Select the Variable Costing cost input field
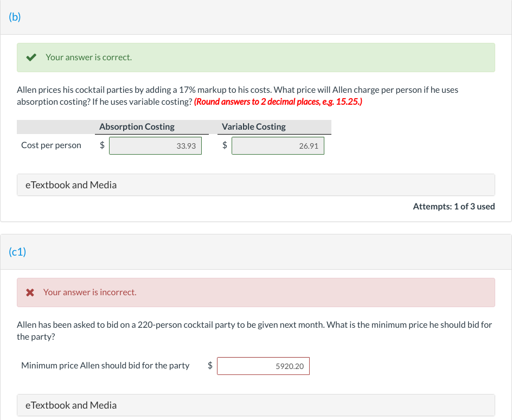This screenshot has height=420, width=512. [278, 145]
